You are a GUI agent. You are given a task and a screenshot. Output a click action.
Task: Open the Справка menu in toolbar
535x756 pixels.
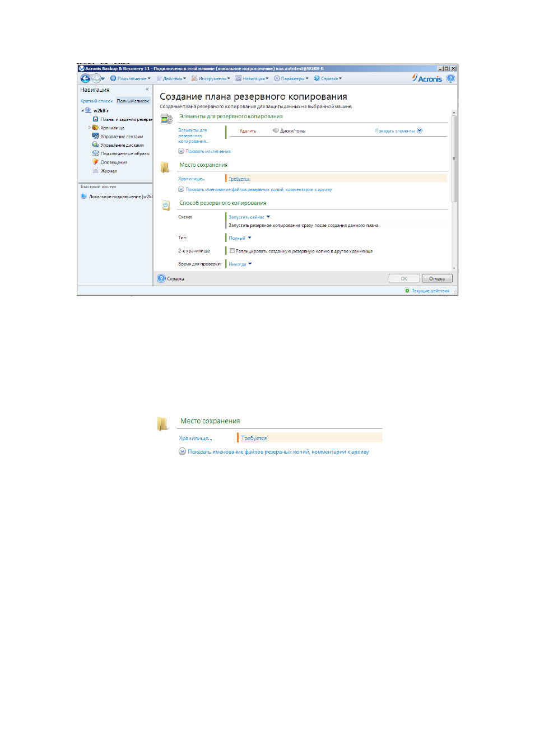tap(328, 78)
